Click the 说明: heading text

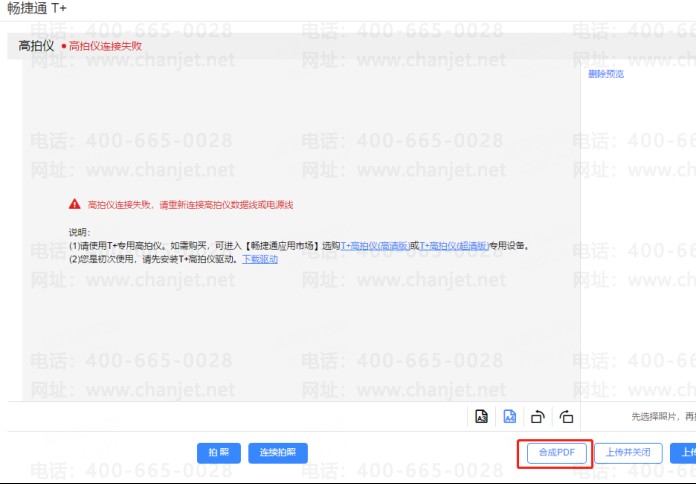point(79,232)
